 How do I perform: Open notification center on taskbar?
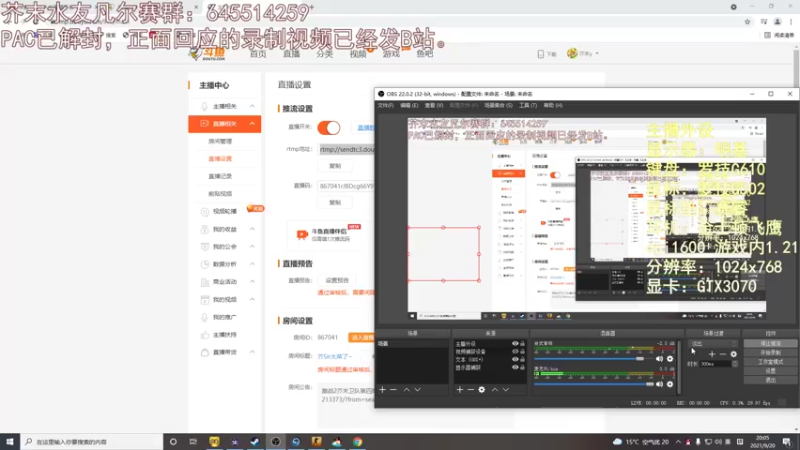787,442
